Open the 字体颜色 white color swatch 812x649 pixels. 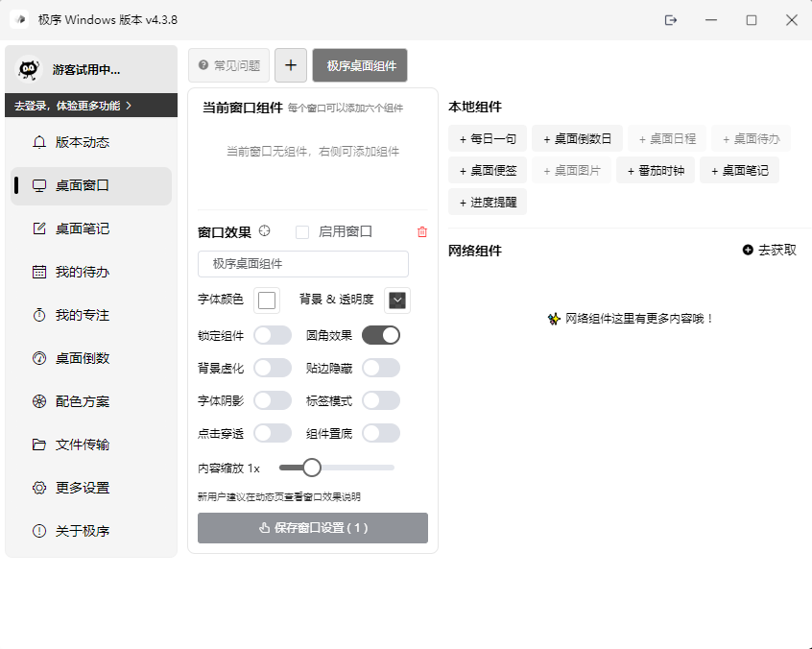pos(267,300)
